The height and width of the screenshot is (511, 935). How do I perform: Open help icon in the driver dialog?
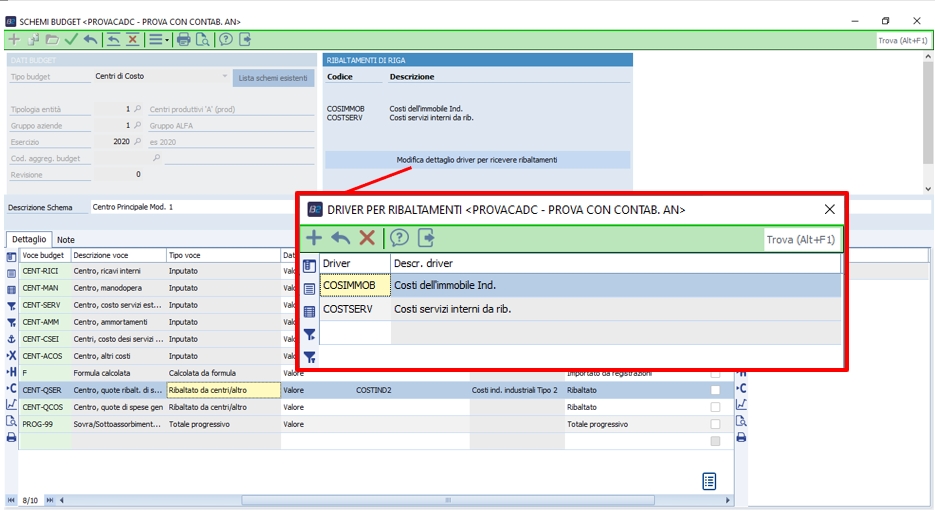click(399, 238)
